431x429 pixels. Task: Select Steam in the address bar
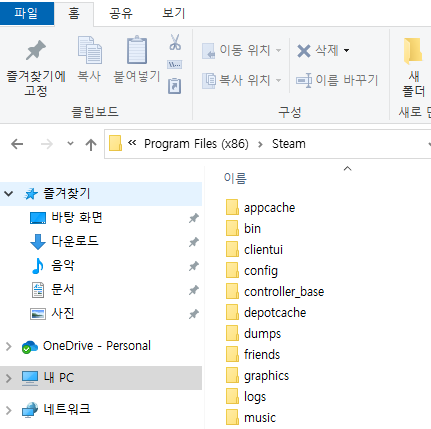pyautogui.click(x=289, y=144)
